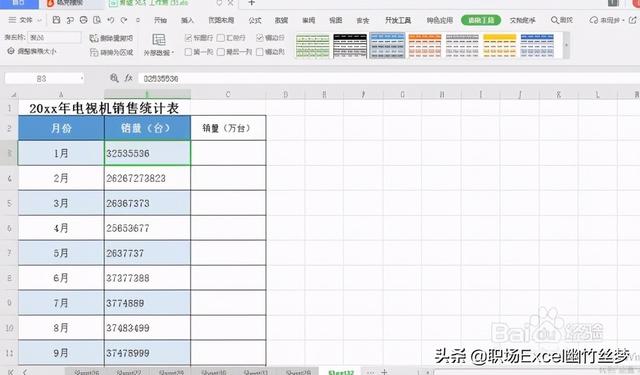Select the orange table style thumbnail
The height and width of the screenshot is (375, 640).
(x=425, y=46)
